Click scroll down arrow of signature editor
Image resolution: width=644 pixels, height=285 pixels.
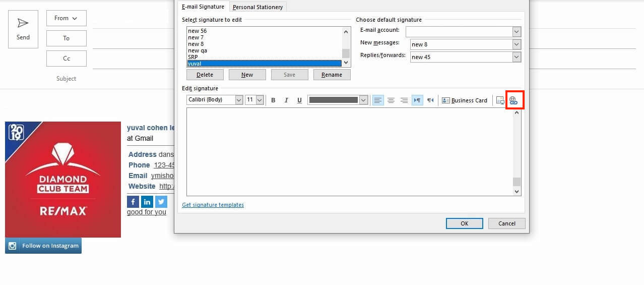517,191
